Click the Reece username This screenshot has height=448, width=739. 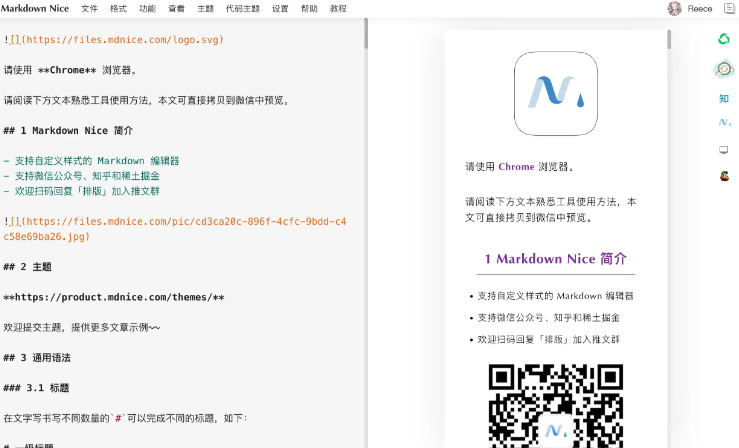[699, 9]
